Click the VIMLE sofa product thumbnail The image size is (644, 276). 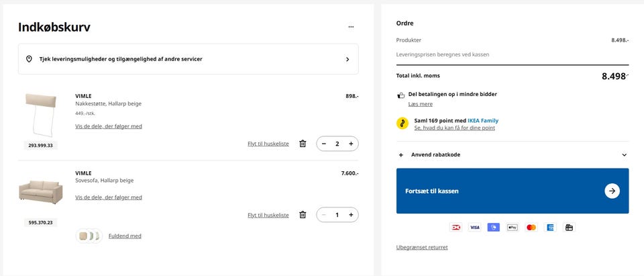point(40,192)
